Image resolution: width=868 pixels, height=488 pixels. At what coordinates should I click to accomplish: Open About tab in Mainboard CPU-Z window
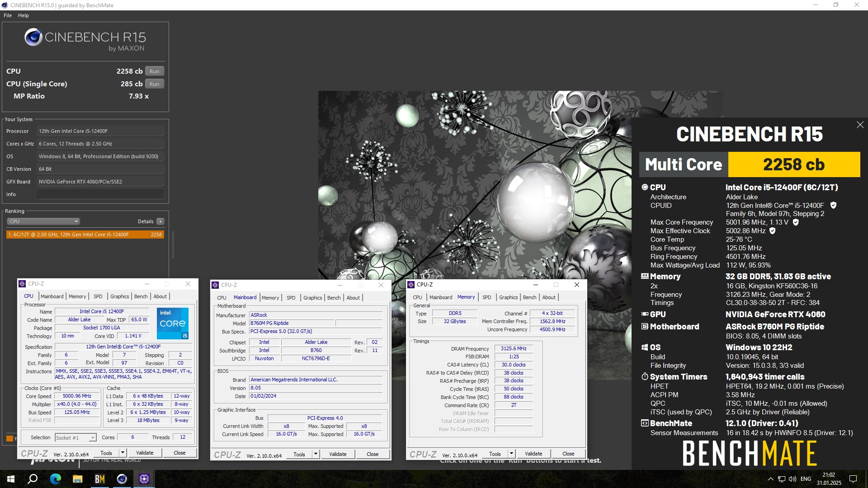pyautogui.click(x=353, y=298)
